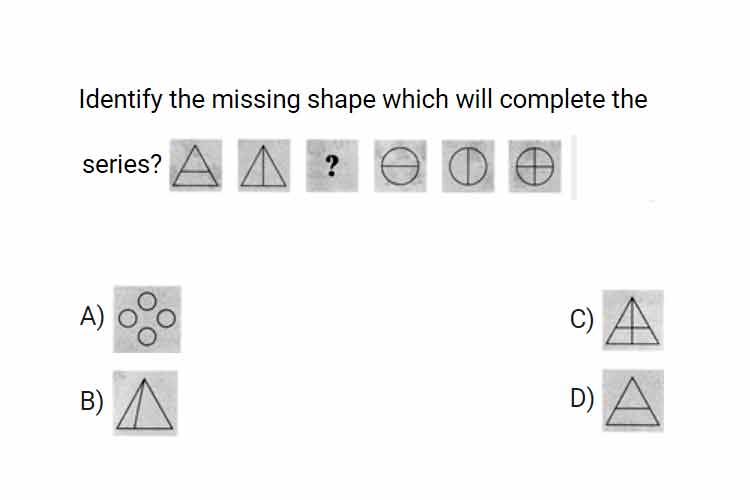Click the topmost circle in option A
The width and height of the screenshot is (750, 500).
coord(147,301)
